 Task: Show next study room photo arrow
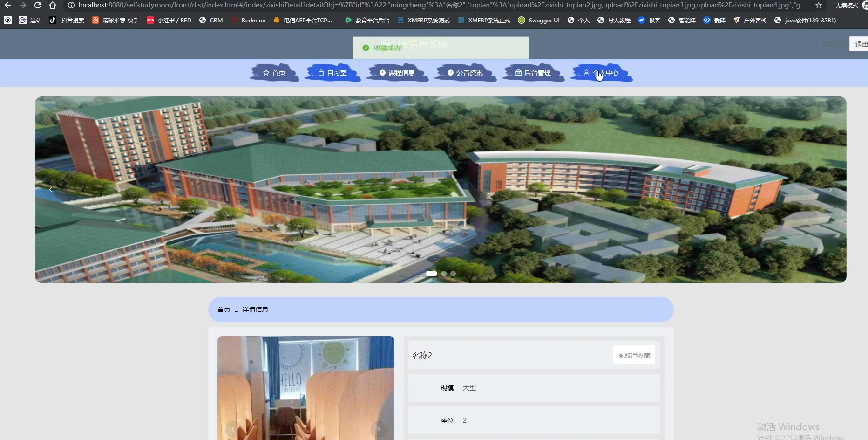pos(378,429)
